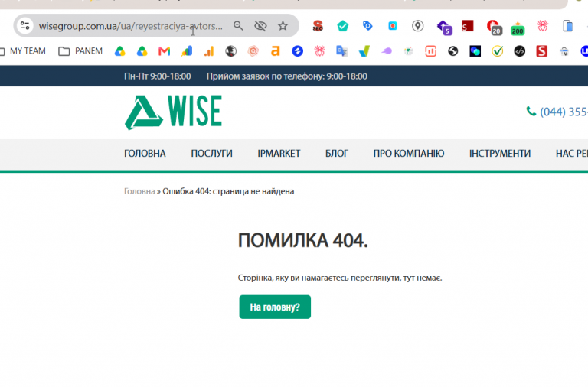Click the Пн-Пт 9:00-18:00 hours text
The image size is (588, 387).
coord(157,76)
